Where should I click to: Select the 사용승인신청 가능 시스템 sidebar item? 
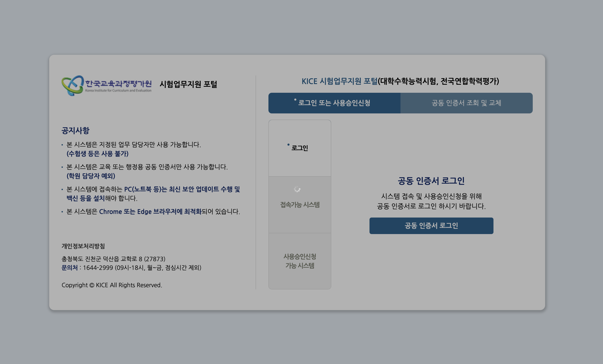(x=300, y=261)
